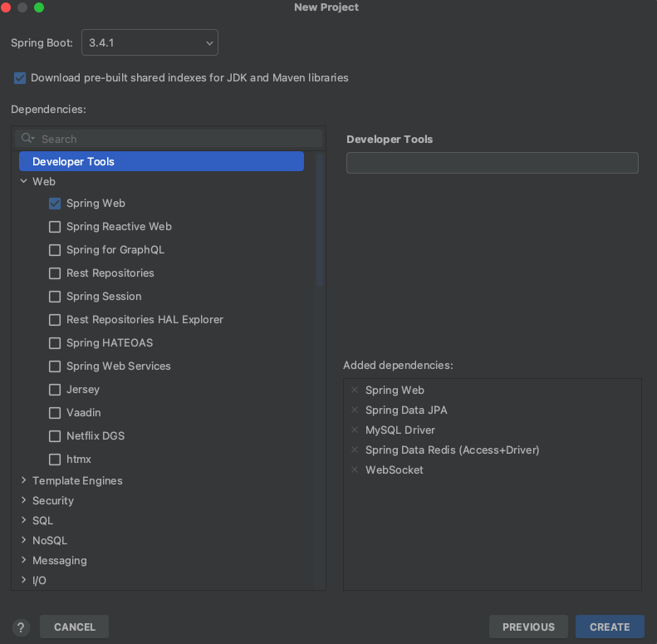Select Spring Data Redis (Access+Driver) entry
This screenshot has width=657, height=644.
click(x=452, y=450)
